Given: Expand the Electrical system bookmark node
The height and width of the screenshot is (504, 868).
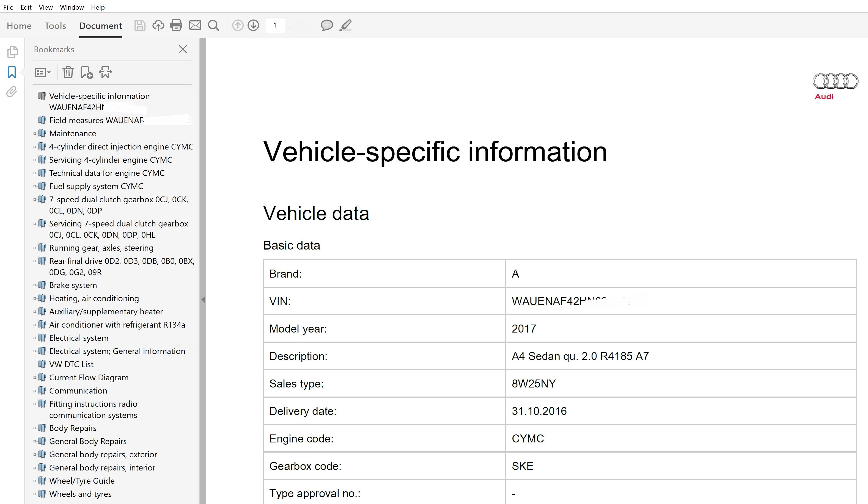Looking at the screenshot, I should point(35,338).
